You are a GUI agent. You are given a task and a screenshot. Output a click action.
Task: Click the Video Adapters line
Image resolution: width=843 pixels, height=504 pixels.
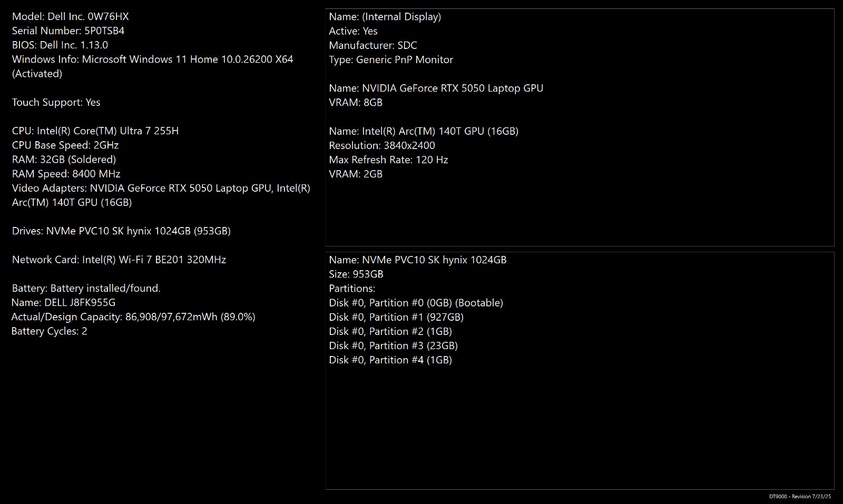161,195
